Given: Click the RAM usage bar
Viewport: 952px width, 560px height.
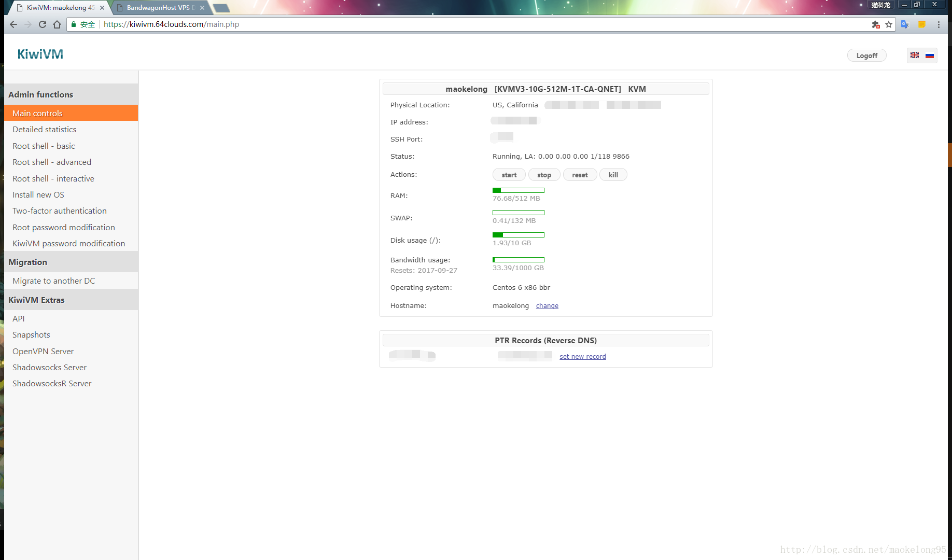Looking at the screenshot, I should tap(519, 190).
